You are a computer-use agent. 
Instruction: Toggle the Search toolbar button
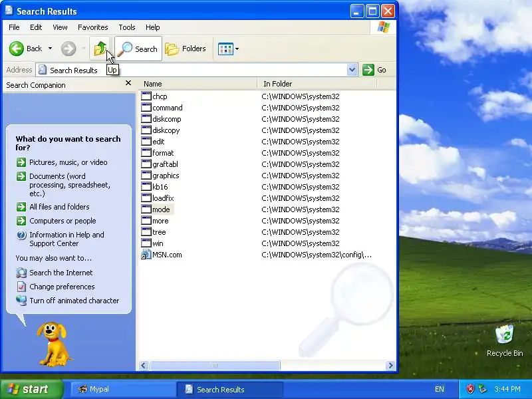pyautogui.click(x=138, y=49)
